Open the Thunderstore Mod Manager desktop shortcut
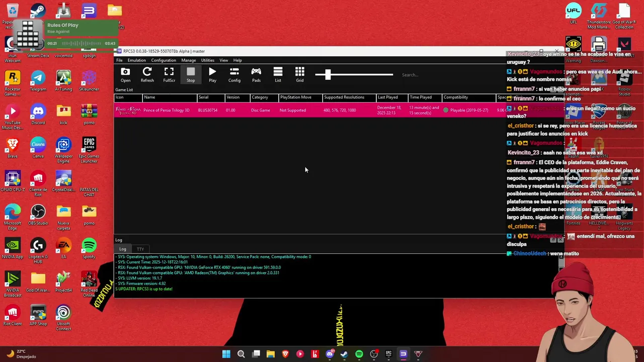 pos(598,16)
